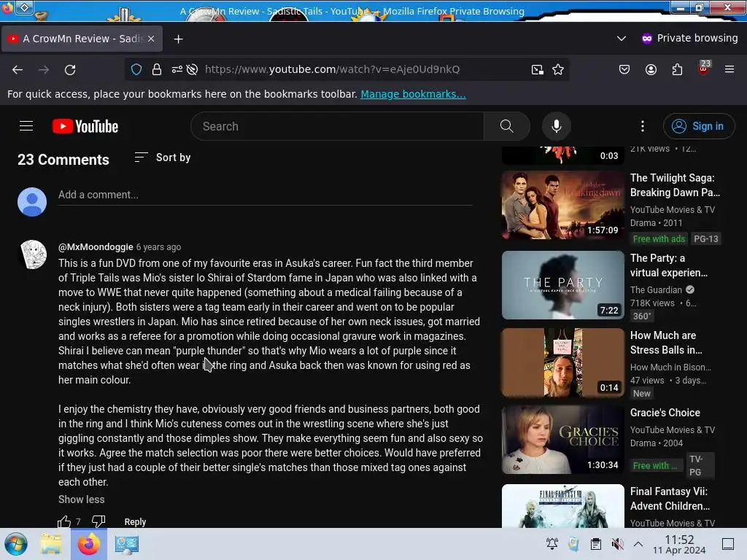This screenshot has height=560, width=747.
Task: Click the @MxMoondoggie commenter avatar
Action: coord(32,254)
